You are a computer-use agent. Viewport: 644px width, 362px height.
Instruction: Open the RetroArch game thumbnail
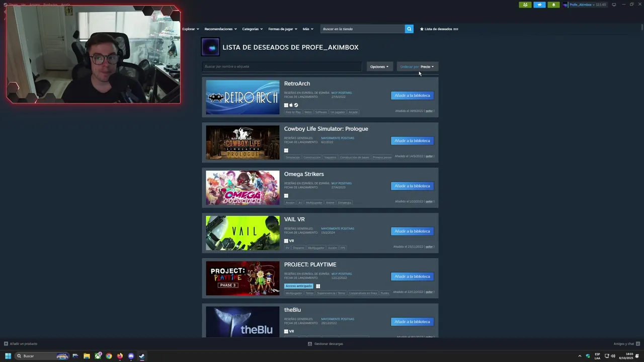point(243,98)
